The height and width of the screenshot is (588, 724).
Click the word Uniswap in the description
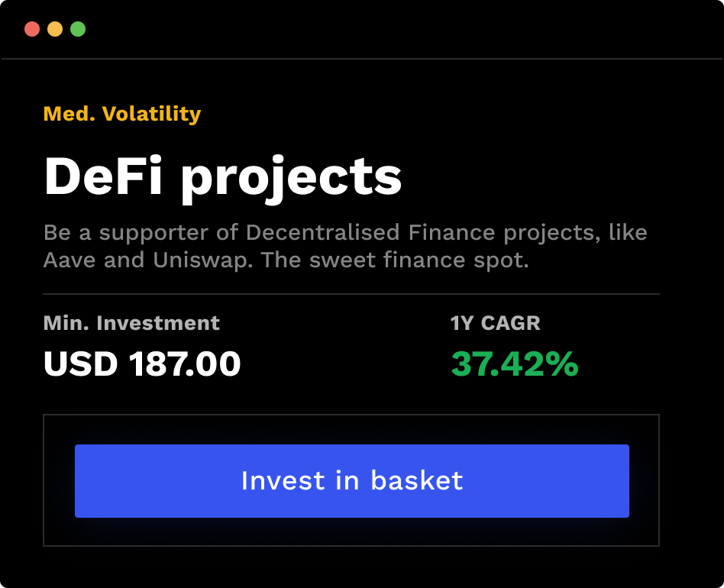[202, 260]
